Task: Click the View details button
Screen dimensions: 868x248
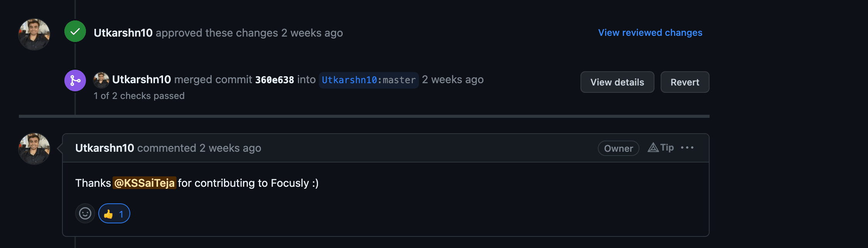Action: coord(617,82)
